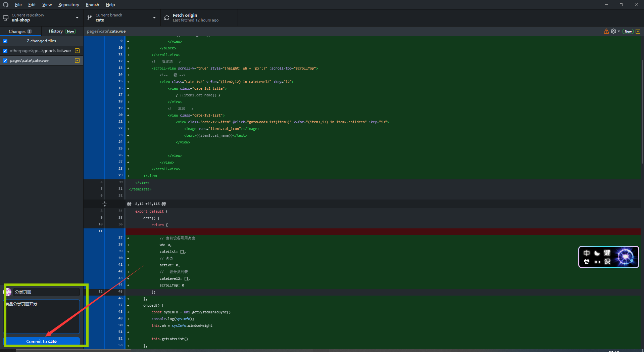Select the otherpages goods_list.vue file row

point(42,51)
